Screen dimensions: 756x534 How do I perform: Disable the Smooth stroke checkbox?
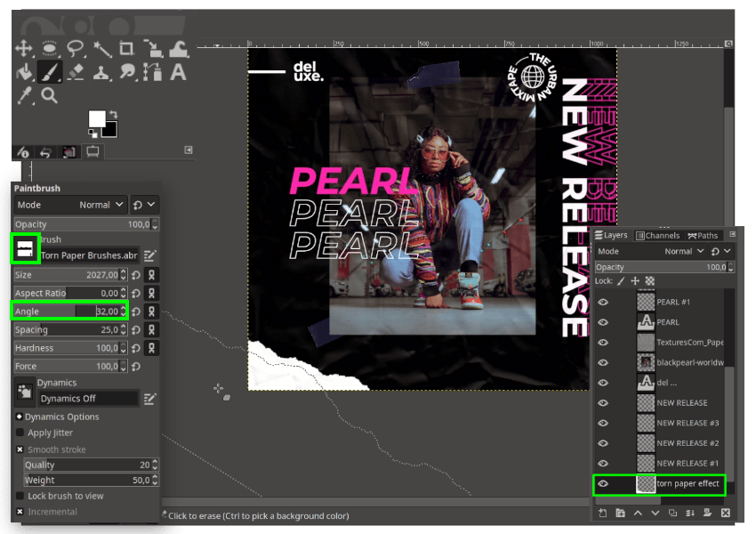(x=20, y=449)
